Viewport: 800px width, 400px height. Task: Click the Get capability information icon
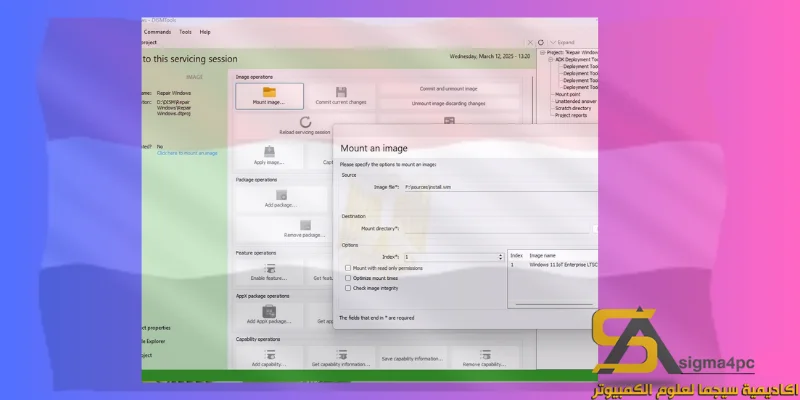341,355
